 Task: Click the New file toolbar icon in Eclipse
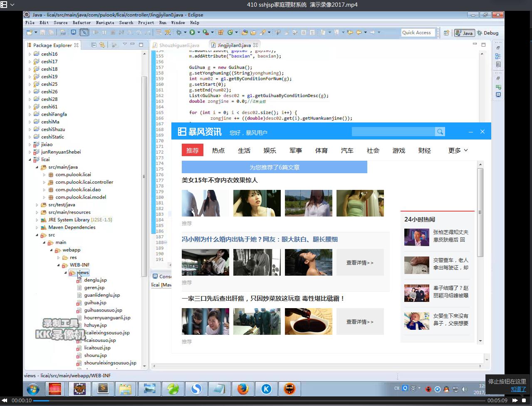(x=29, y=32)
